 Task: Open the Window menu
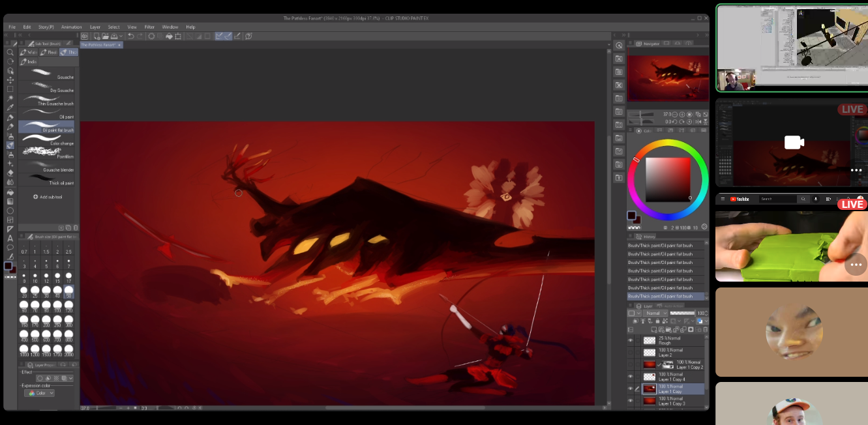click(170, 27)
